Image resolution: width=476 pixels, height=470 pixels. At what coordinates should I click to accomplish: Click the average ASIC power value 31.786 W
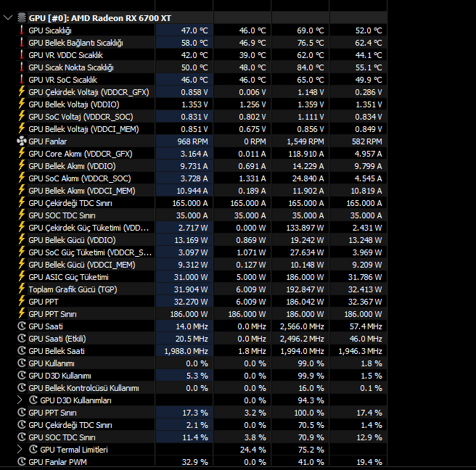click(365, 277)
